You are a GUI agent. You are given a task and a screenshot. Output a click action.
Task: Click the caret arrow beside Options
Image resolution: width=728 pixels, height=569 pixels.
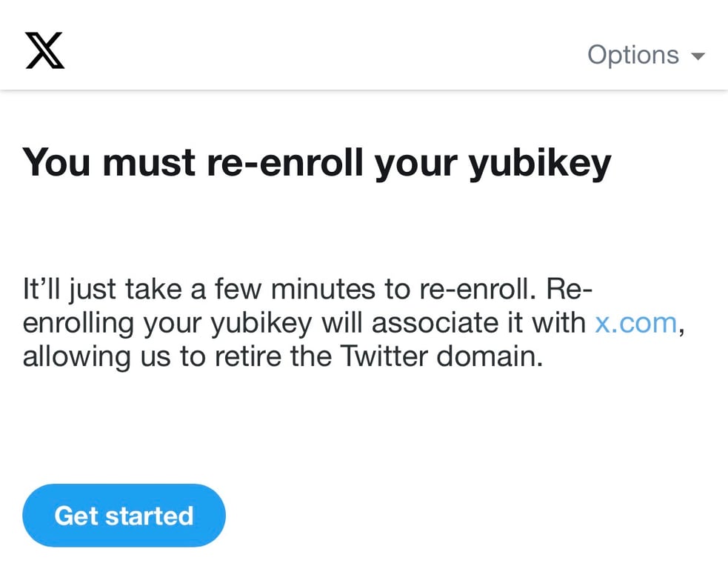point(698,56)
